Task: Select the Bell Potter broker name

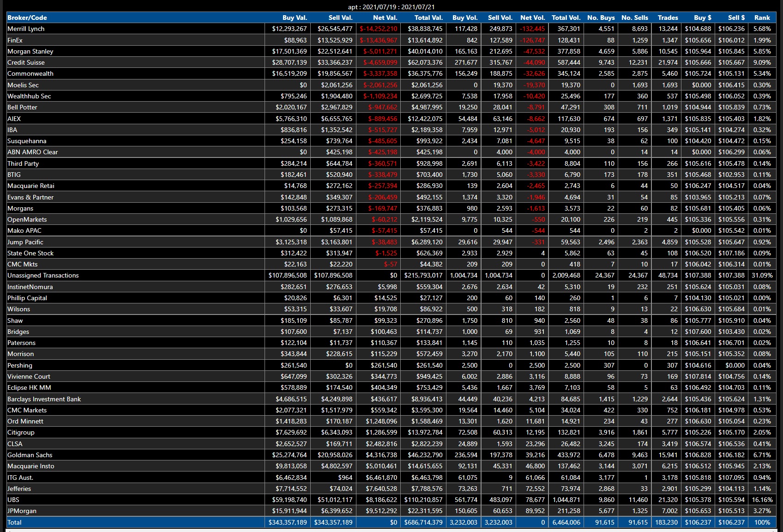Action: click(22, 107)
